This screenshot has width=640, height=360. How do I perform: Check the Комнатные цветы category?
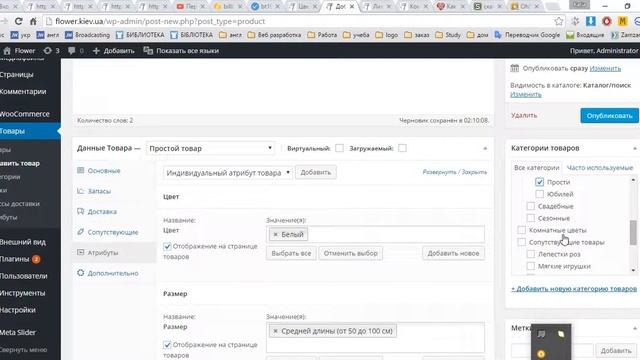click(522, 230)
